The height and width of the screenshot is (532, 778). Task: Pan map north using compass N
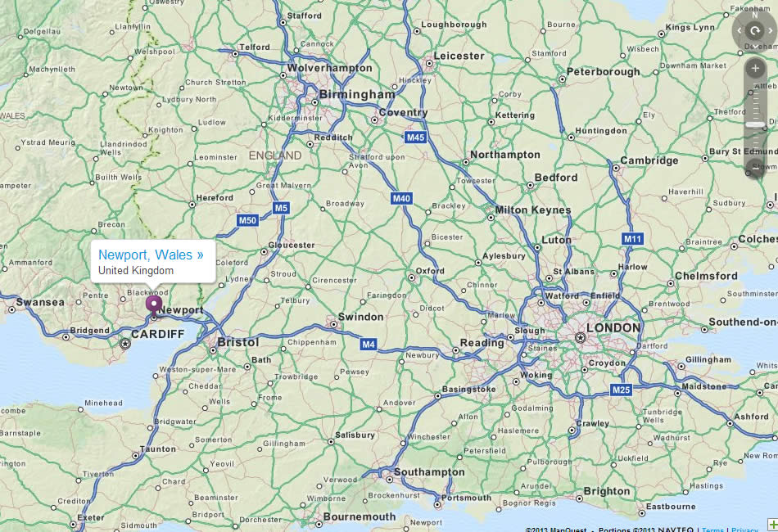click(x=755, y=16)
